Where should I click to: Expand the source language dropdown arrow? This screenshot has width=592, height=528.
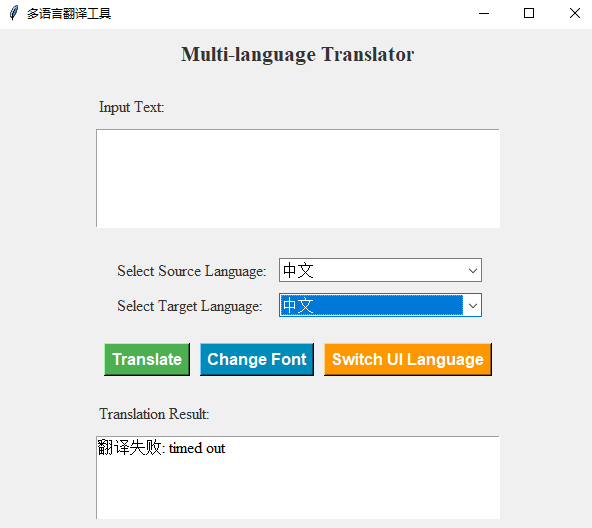pyautogui.click(x=473, y=270)
